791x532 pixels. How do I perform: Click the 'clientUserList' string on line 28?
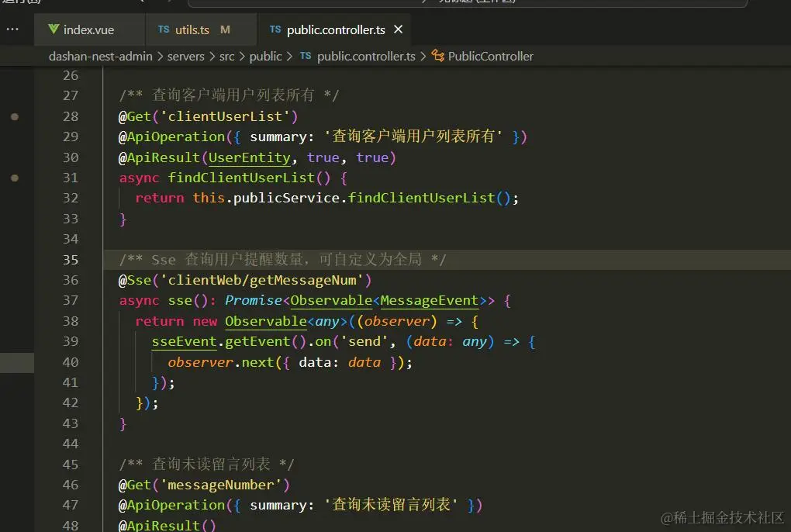pyautogui.click(x=224, y=116)
